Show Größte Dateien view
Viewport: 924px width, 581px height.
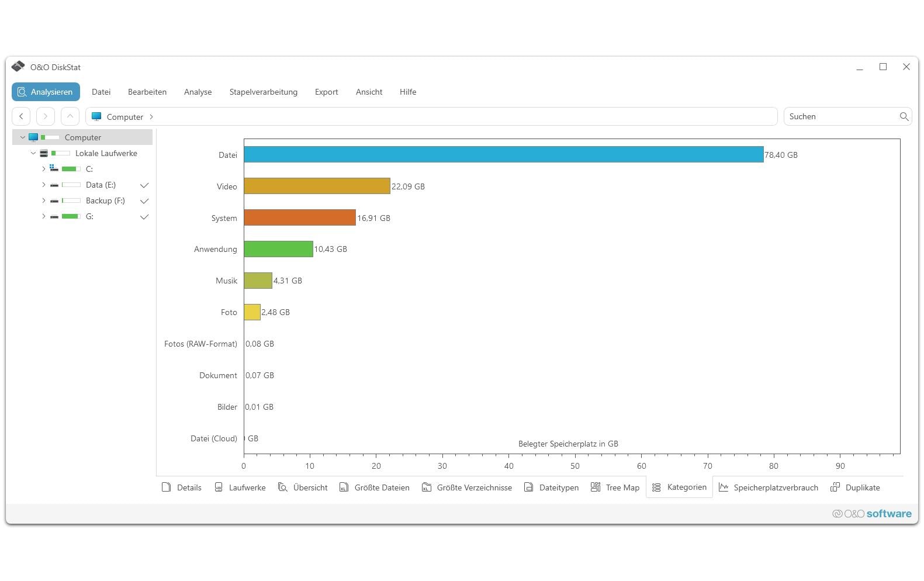(x=375, y=487)
